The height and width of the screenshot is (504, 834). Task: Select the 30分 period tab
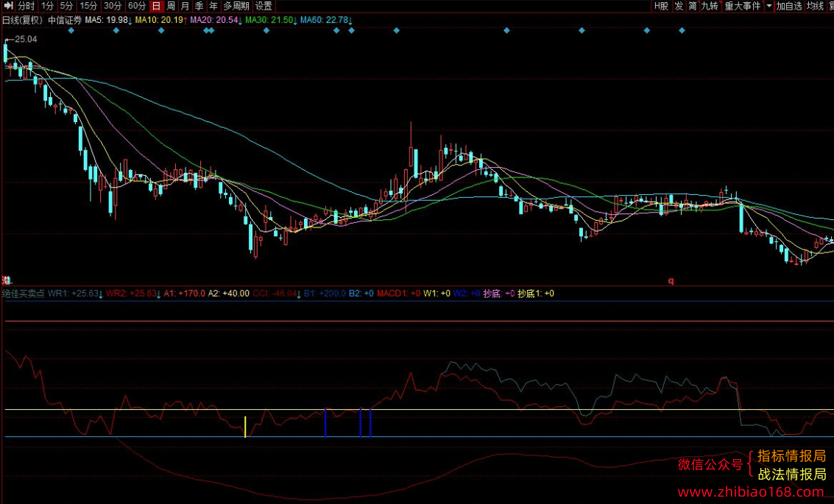tap(112, 6)
